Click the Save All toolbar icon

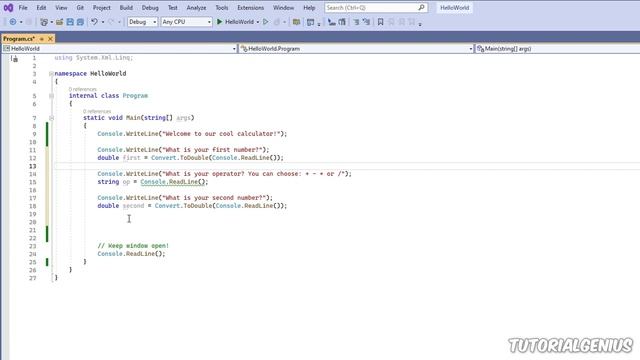[80, 22]
